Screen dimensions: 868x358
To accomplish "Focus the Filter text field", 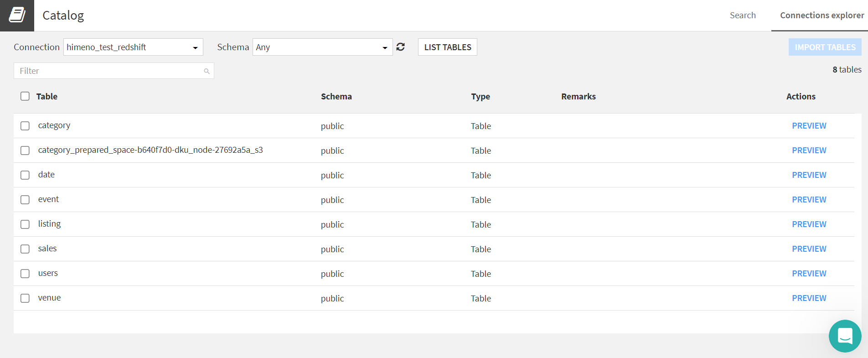I will pyautogui.click(x=109, y=71).
